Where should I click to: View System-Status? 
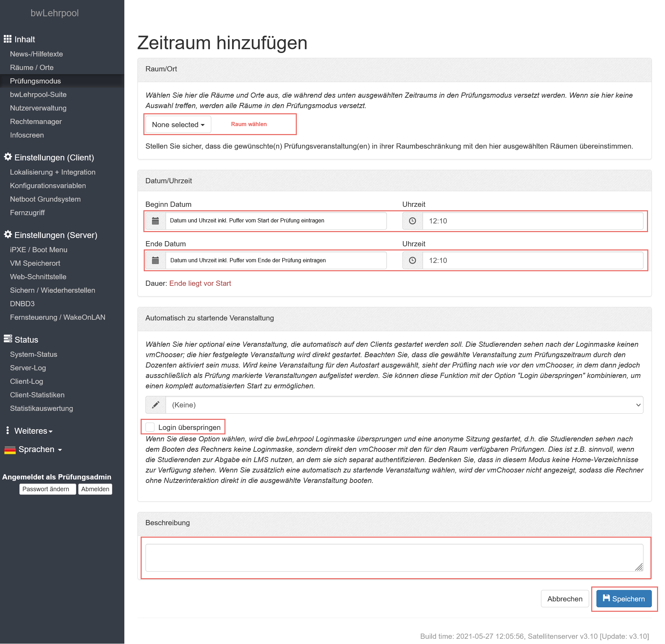click(x=34, y=354)
